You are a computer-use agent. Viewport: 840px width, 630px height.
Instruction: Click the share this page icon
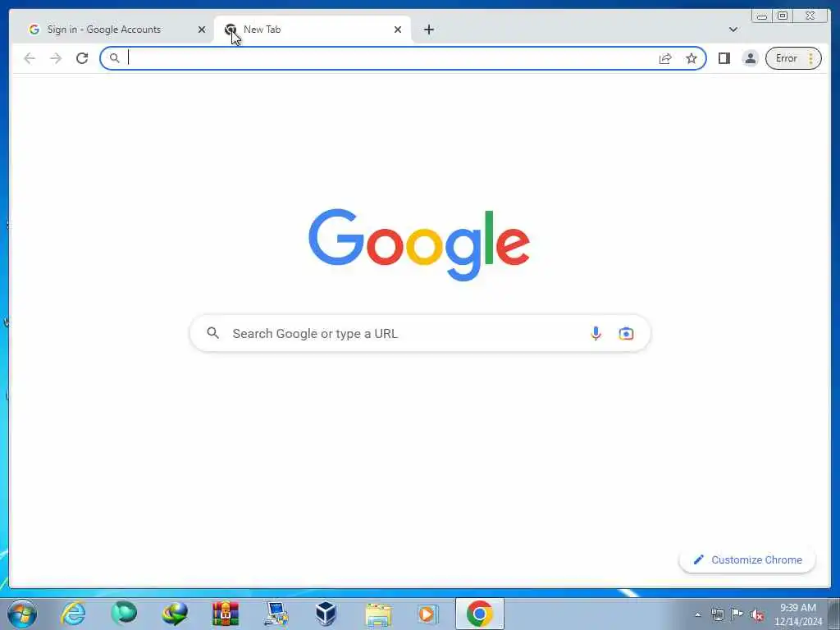coord(665,58)
